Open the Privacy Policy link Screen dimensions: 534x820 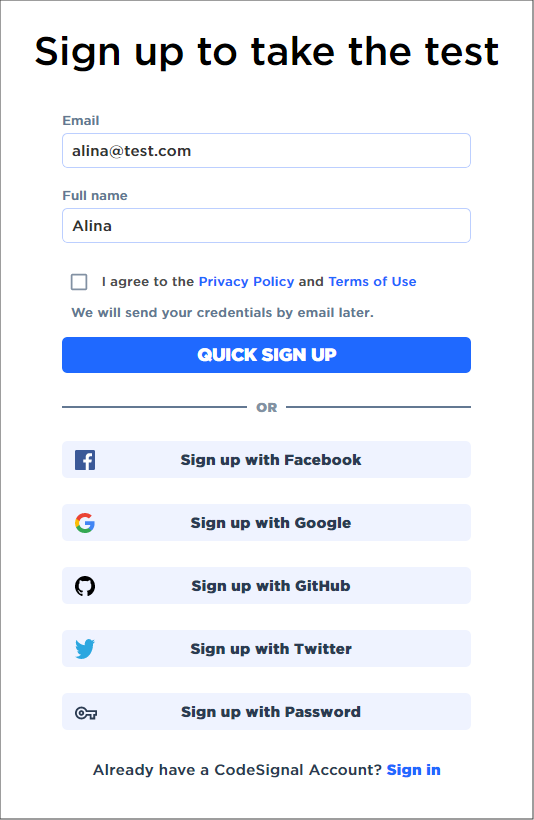click(246, 282)
